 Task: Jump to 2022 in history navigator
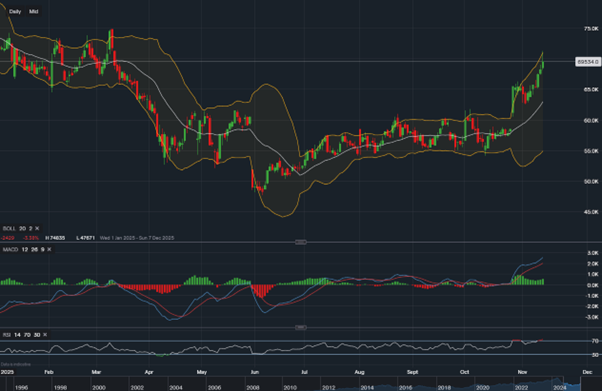pos(521,388)
